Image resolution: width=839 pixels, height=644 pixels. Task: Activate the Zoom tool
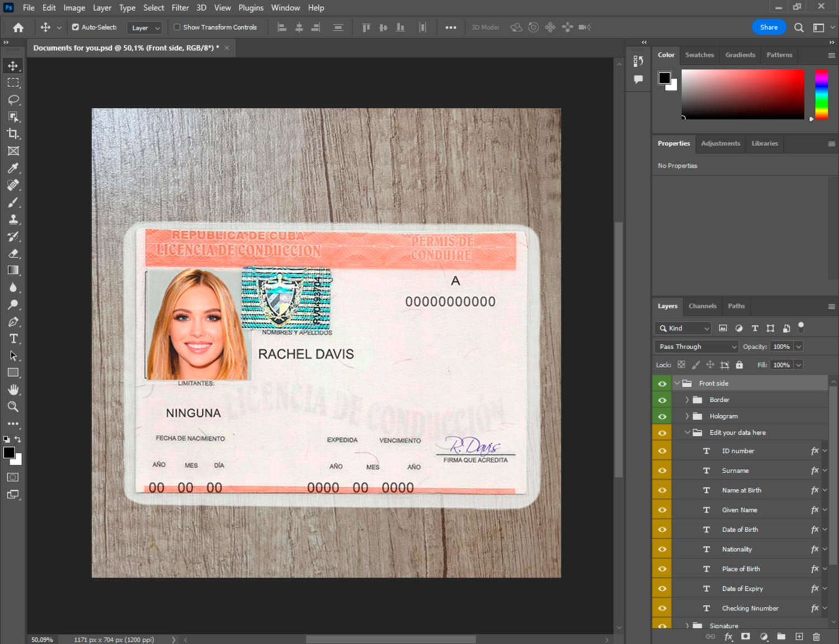13,407
